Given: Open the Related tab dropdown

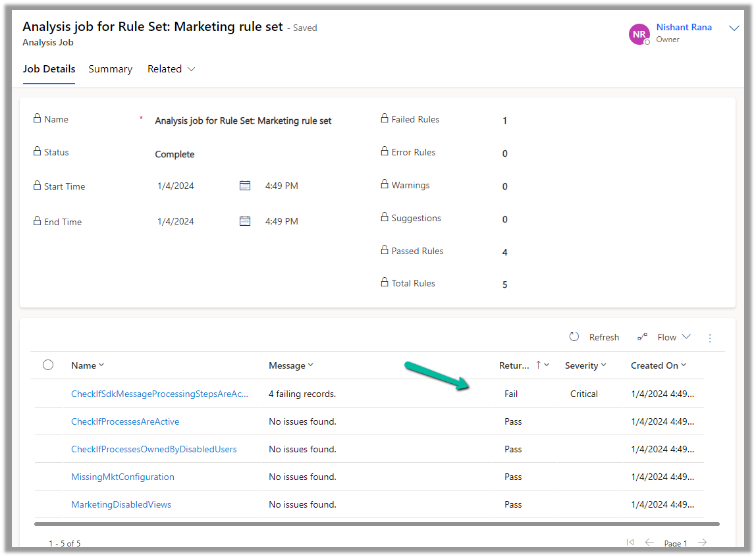Looking at the screenshot, I should pos(171,69).
